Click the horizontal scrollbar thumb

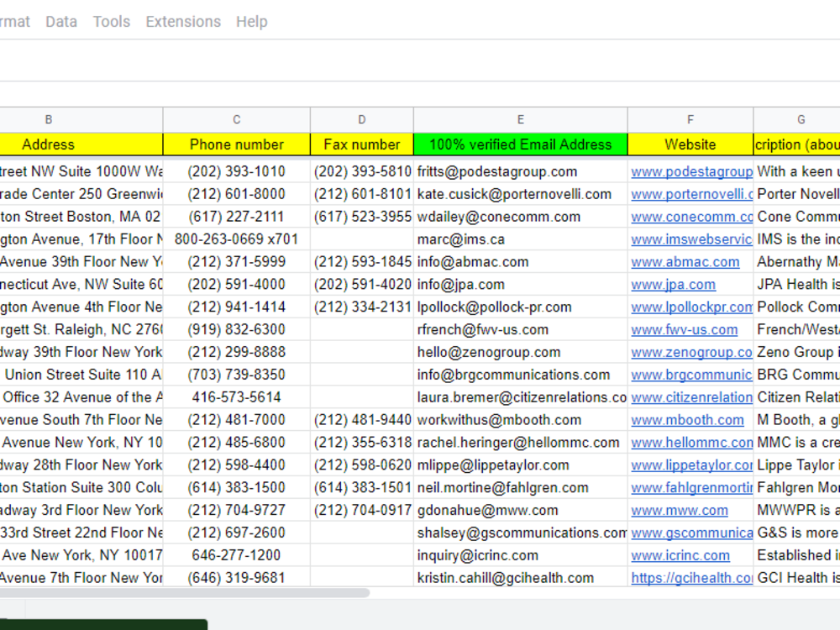[x=184, y=592]
